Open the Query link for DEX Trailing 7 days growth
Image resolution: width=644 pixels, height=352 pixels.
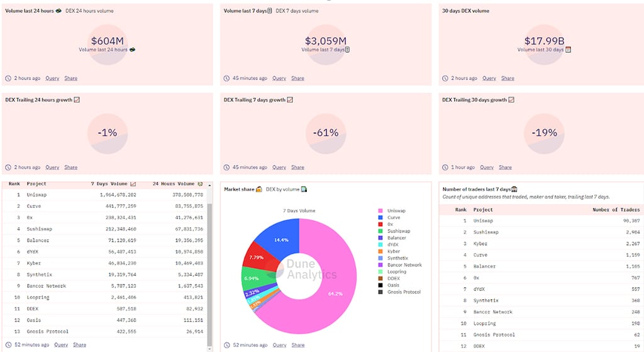coord(279,167)
